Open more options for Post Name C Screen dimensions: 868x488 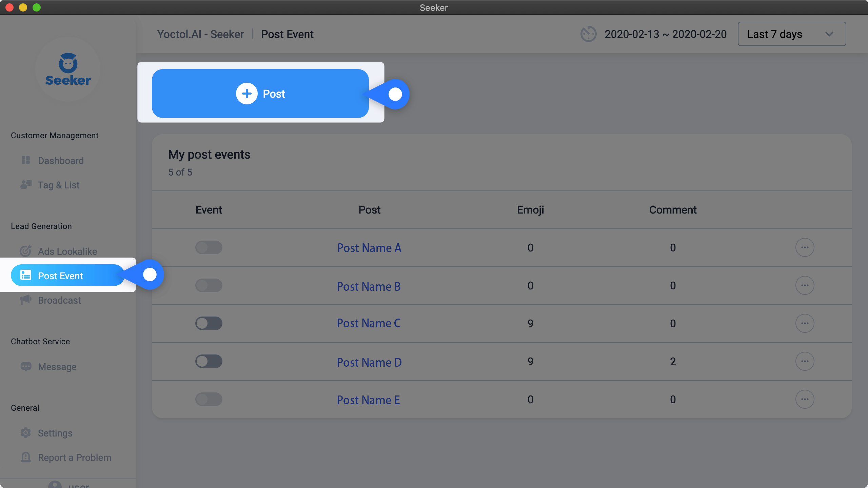pos(805,323)
